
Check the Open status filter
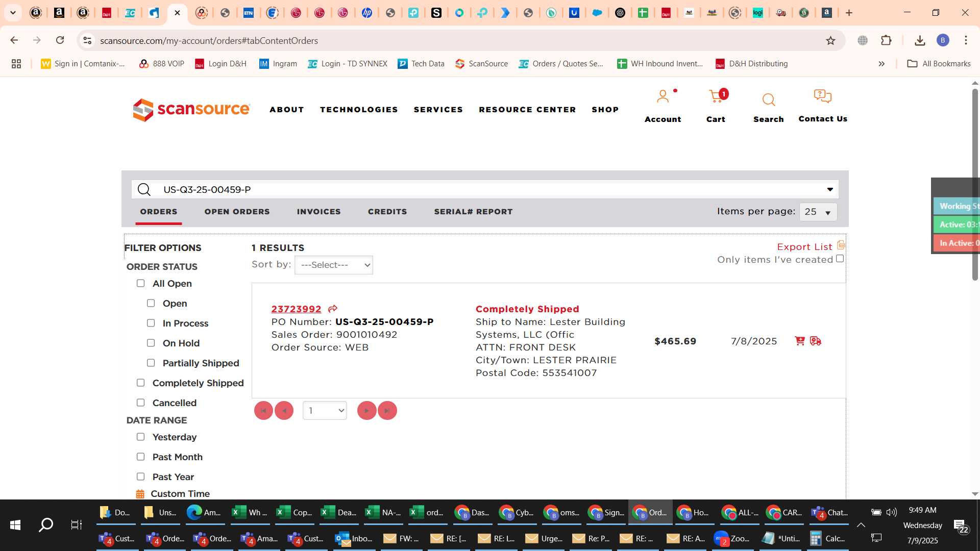tap(151, 303)
